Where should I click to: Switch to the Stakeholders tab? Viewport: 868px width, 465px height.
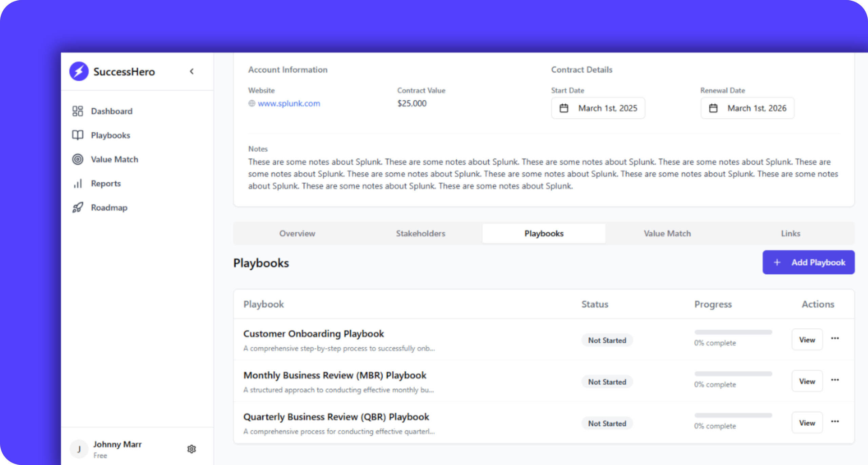click(420, 233)
